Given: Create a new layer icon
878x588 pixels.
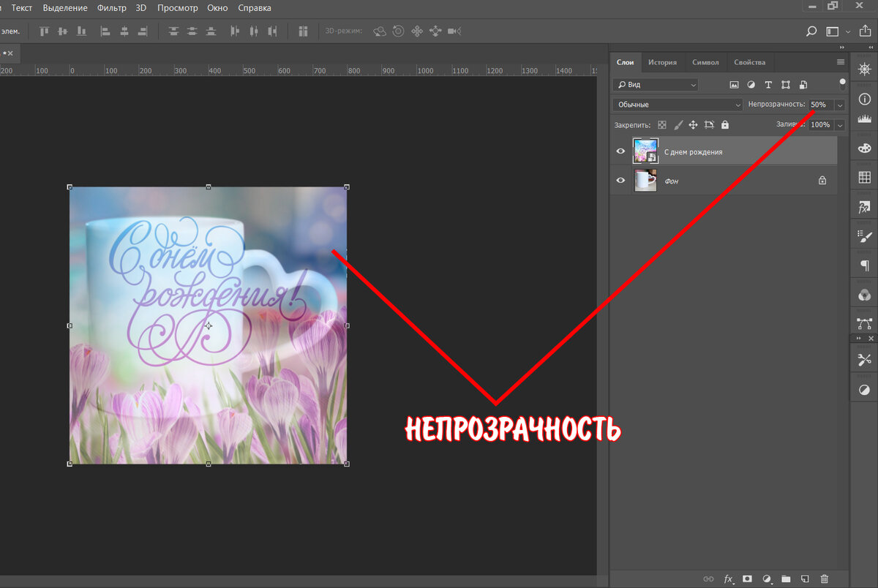Looking at the screenshot, I should click(805, 578).
